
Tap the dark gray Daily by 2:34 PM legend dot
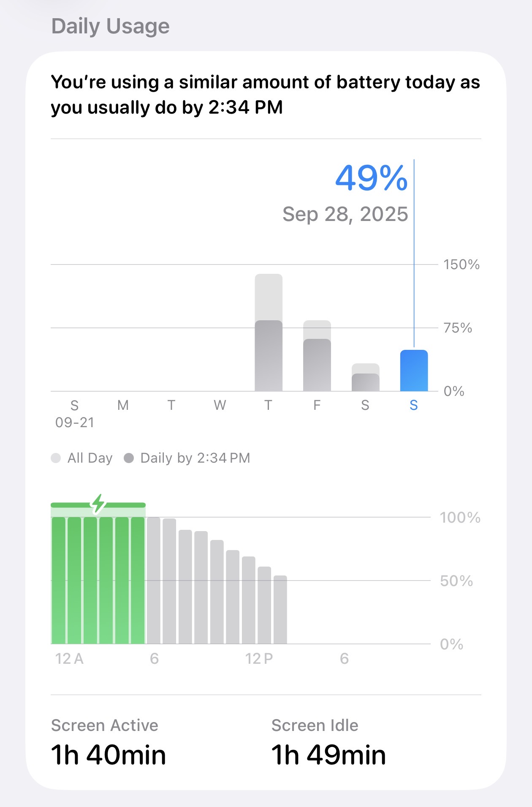pos(129,458)
